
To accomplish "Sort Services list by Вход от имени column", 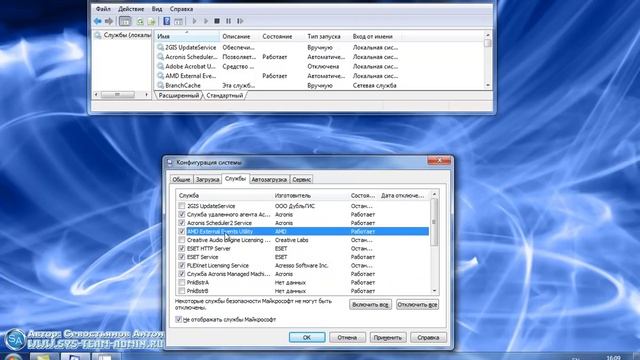I will coord(376,36).
